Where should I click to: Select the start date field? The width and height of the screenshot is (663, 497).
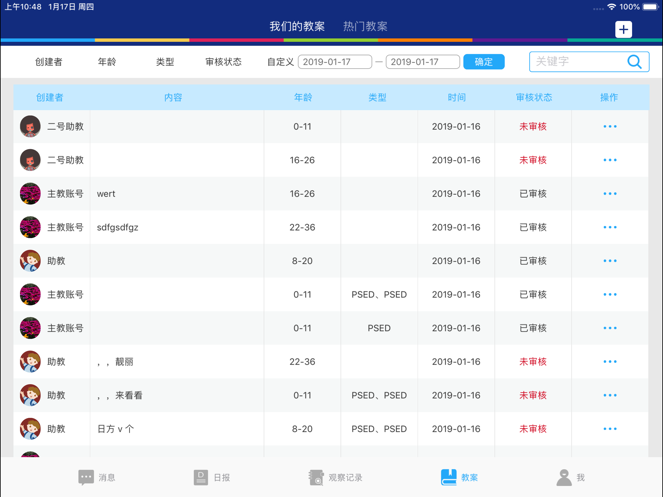[335, 62]
